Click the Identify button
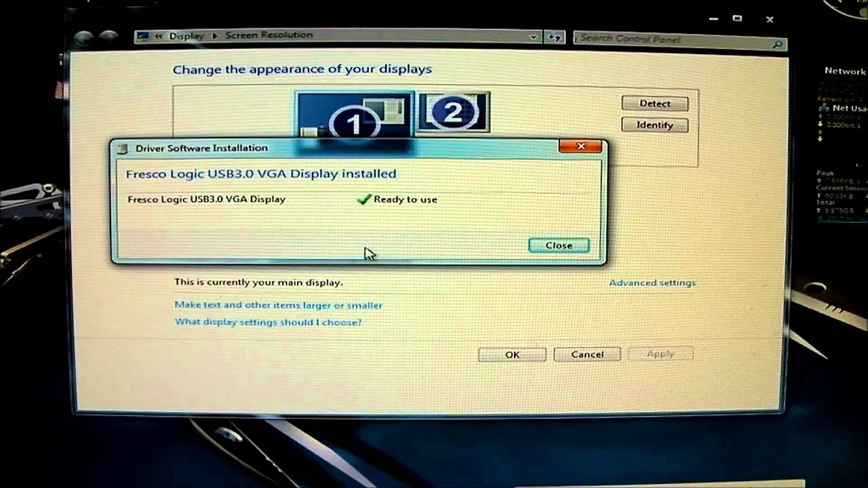 tap(654, 125)
